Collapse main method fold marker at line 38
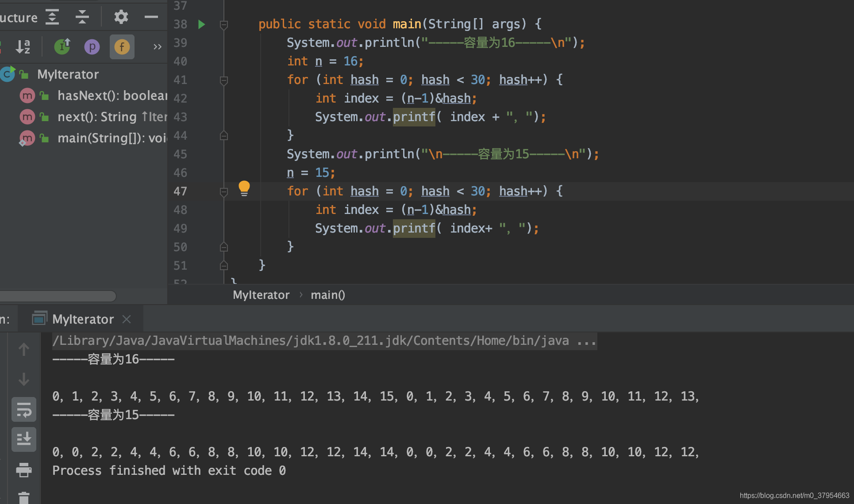The image size is (854, 504). [x=224, y=25]
